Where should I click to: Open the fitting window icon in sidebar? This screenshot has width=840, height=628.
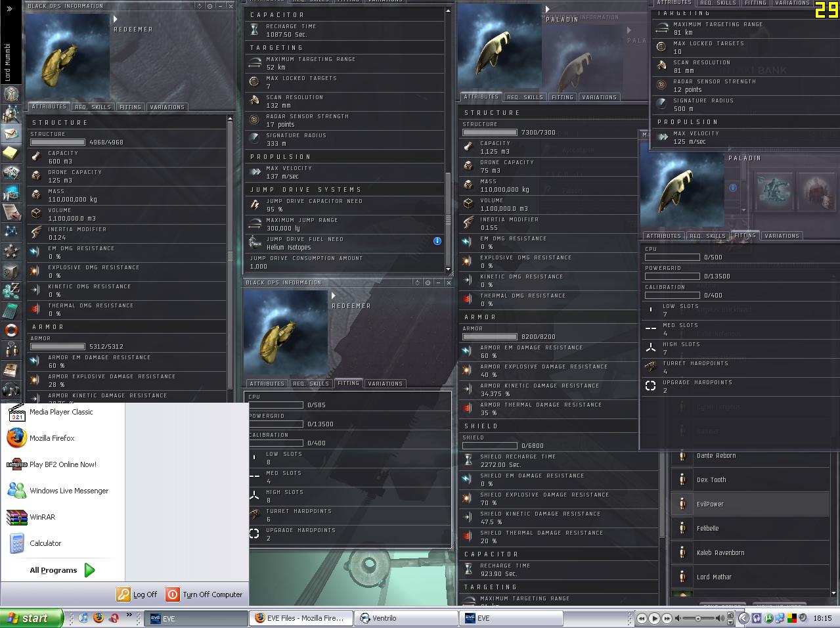point(11,173)
